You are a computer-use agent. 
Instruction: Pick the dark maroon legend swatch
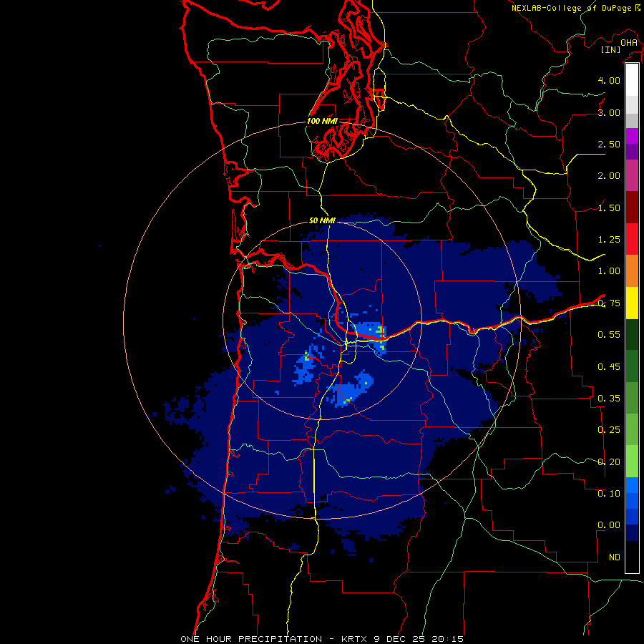point(632,208)
